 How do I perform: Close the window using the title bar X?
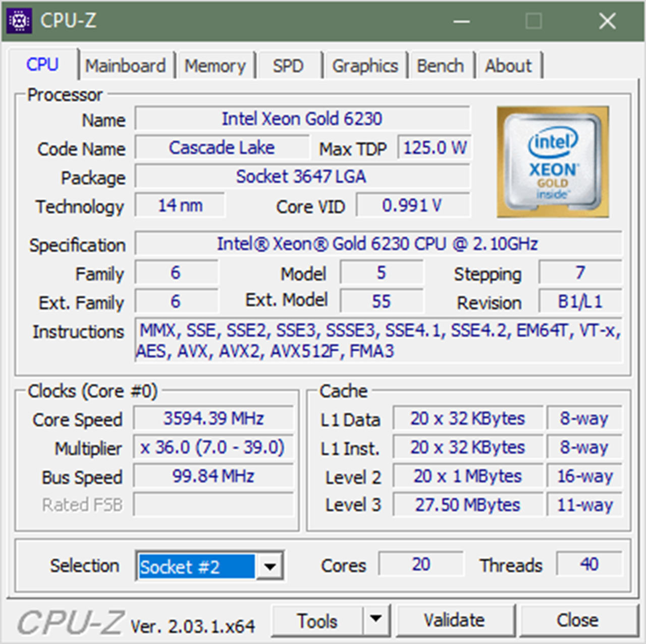pos(607,21)
